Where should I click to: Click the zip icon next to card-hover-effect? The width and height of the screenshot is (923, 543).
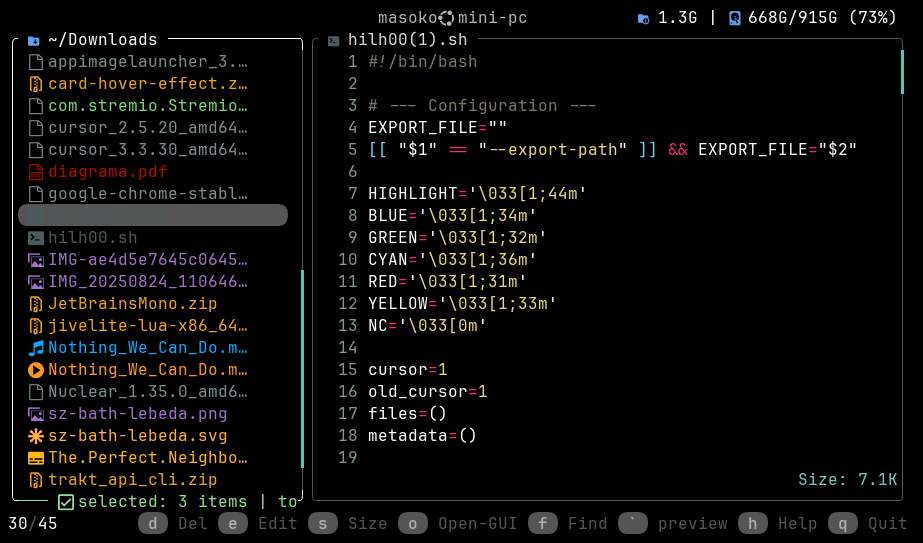[x=35, y=84]
